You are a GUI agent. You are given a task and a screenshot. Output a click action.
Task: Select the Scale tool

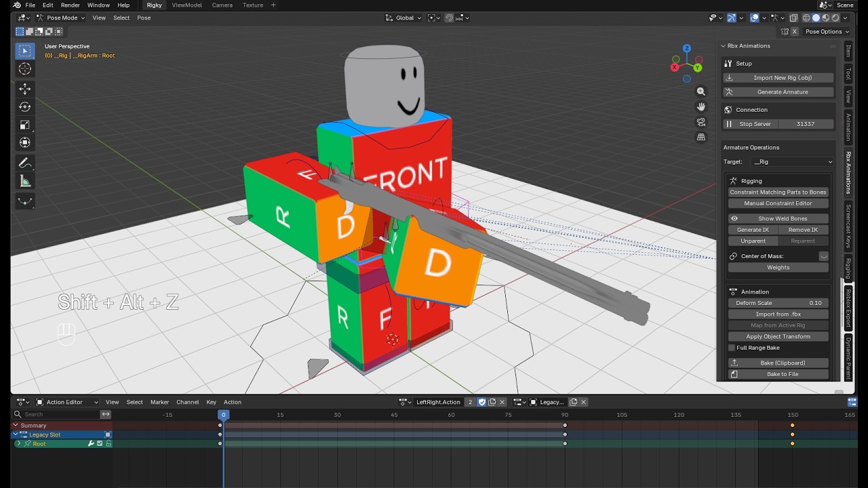pyautogui.click(x=25, y=125)
